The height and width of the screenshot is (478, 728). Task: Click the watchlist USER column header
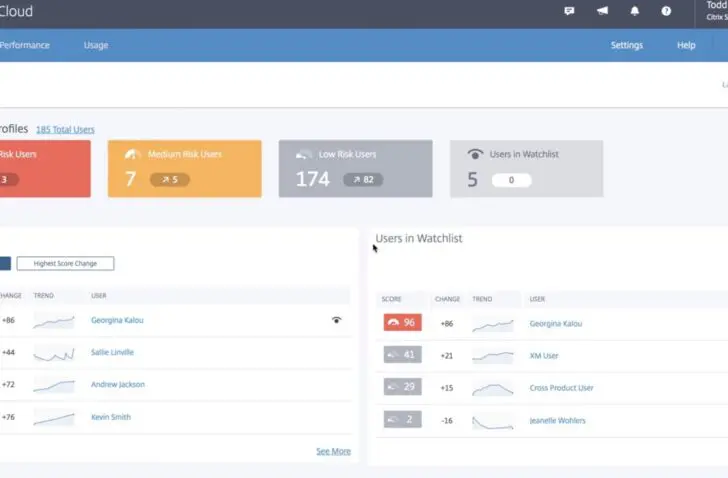[537, 299]
